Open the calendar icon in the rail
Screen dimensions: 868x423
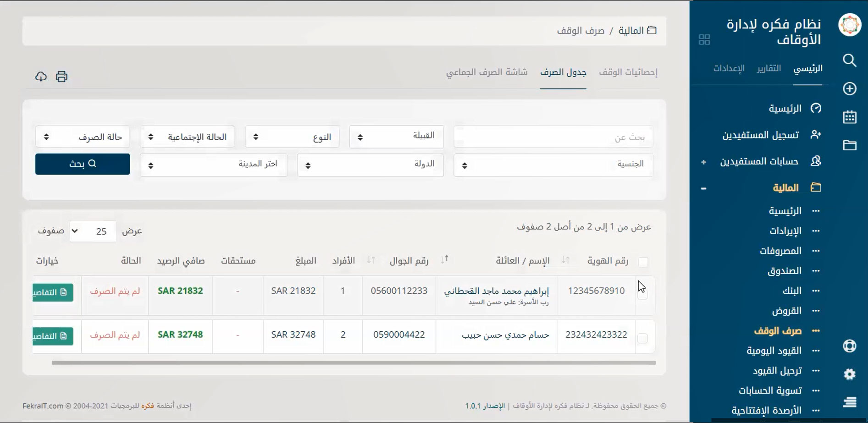pyautogui.click(x=849, y=117)
